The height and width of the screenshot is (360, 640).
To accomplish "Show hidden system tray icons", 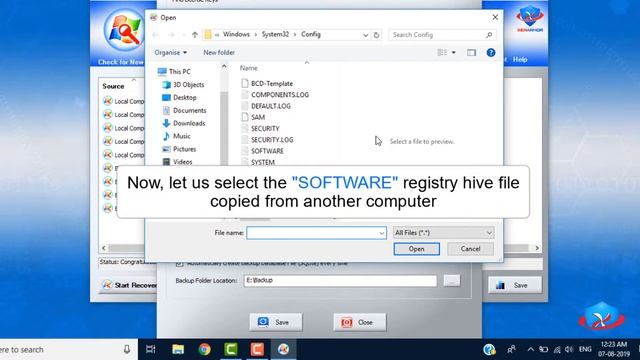I will (x=530, y=349).
